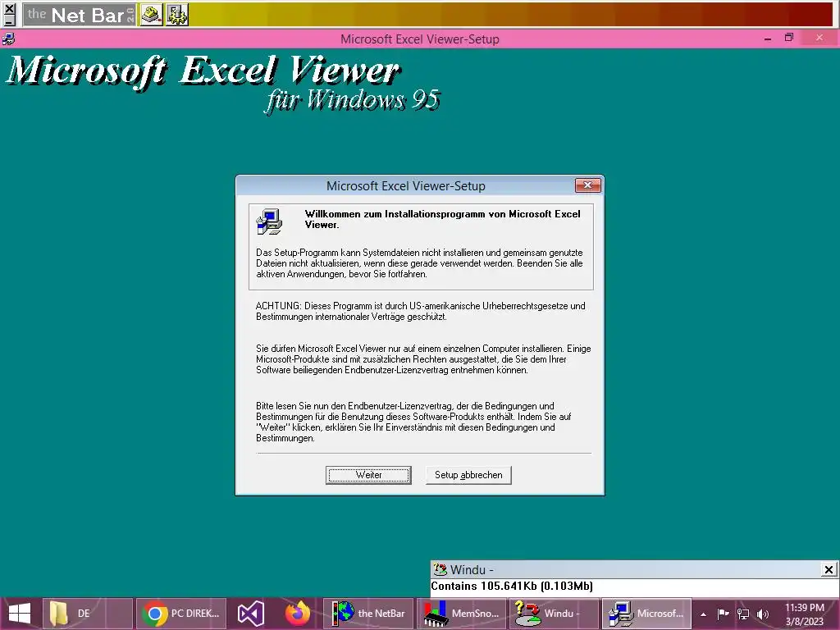Close the Excel Viewer-Setup dialog

tap(587, 185)
